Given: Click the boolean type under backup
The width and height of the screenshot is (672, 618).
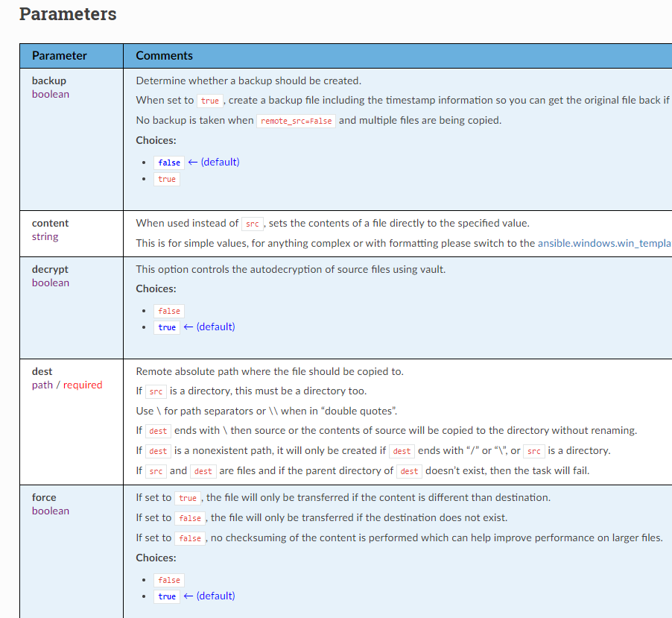Looking at the screenshot, I should click(x=51, y=95).
